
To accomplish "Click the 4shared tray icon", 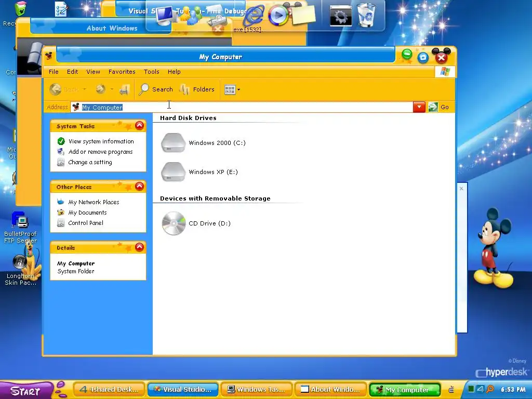I will [480, 389].
